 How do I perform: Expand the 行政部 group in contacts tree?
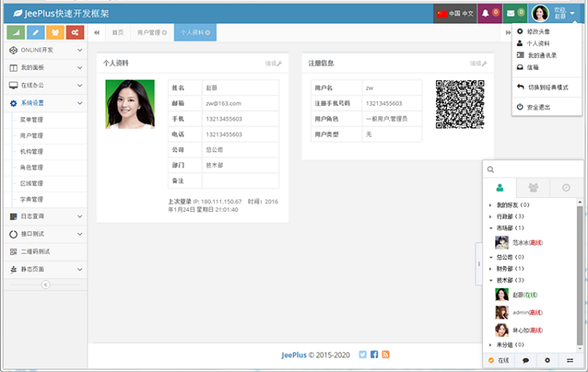coord(492,216)
